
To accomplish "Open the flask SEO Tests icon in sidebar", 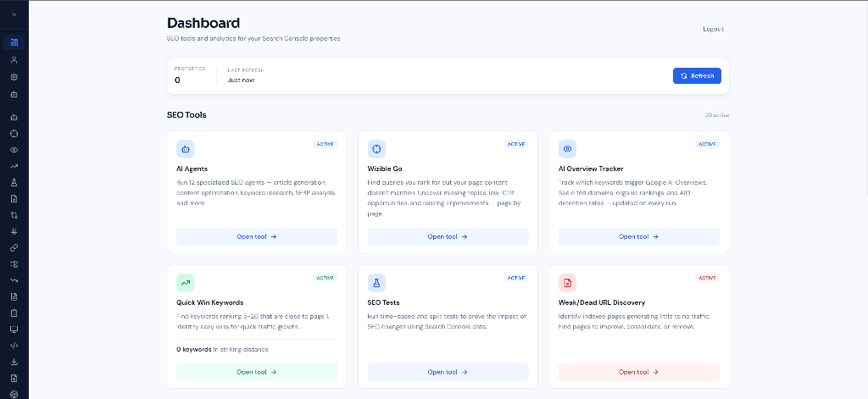I will click(x=14, y=182).
